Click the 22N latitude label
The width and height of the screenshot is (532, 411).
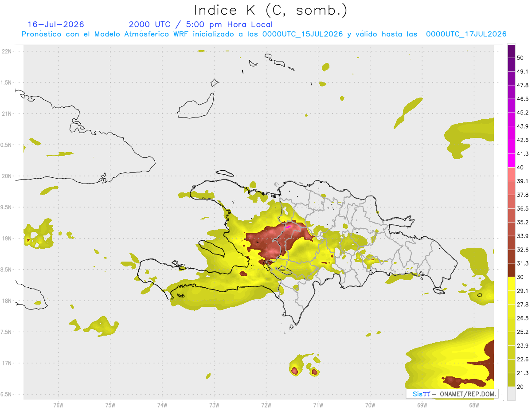pyautogui.click(x=8, y=51)
